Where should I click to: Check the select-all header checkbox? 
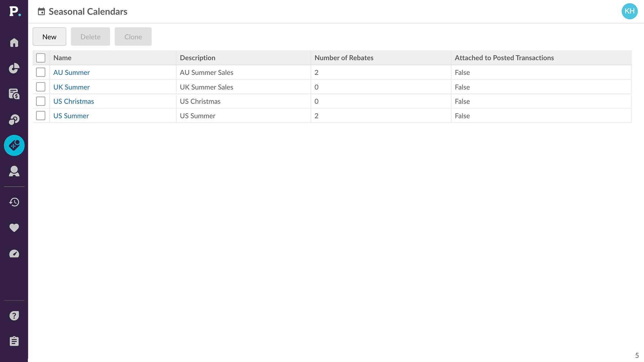pos(41,58)
